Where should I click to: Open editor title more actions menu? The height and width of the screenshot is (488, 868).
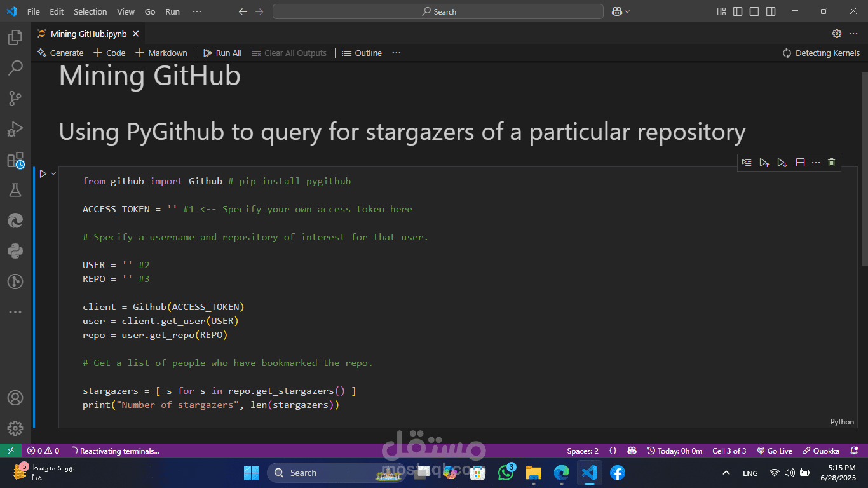855,34
